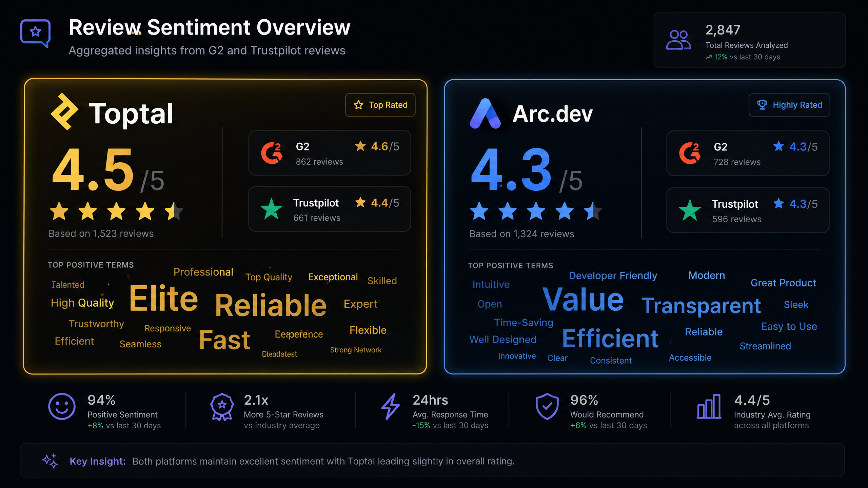This screenshot has width=868, height=488.
Task: Click the award ribbon icon for 5-Star Reviews
Action: [x=222, y=407]
